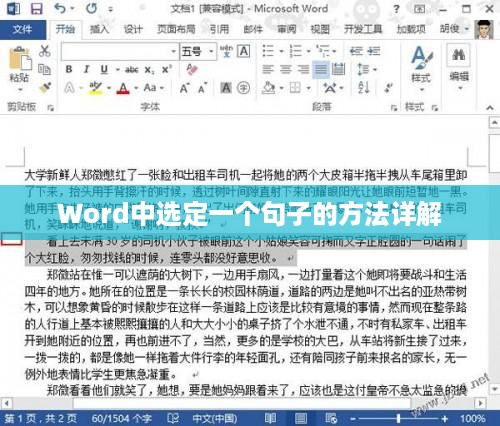Click Distributed alignment icon

click(339, 69)
